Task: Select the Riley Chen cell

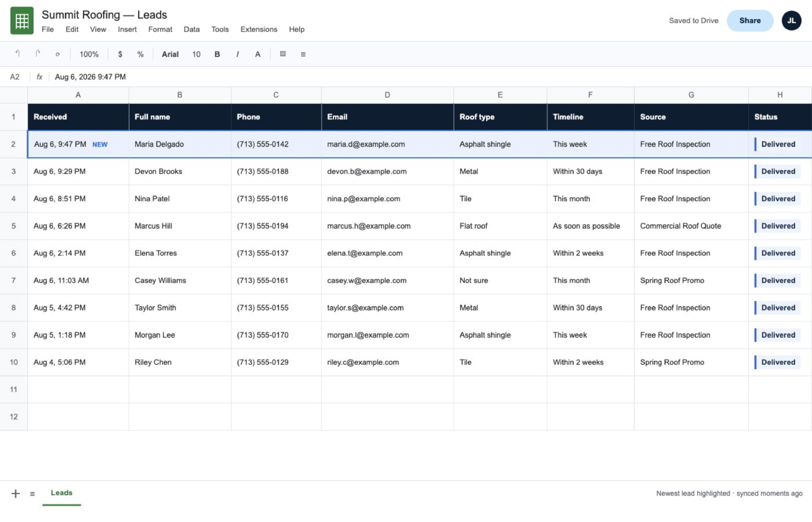Action: click(180, 362)
